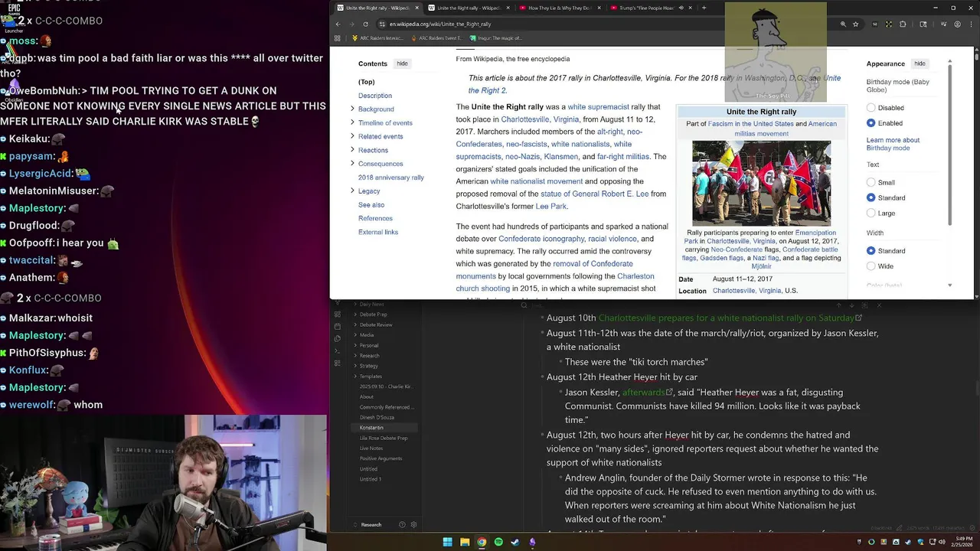Open white supremacist link

point(598,107)
